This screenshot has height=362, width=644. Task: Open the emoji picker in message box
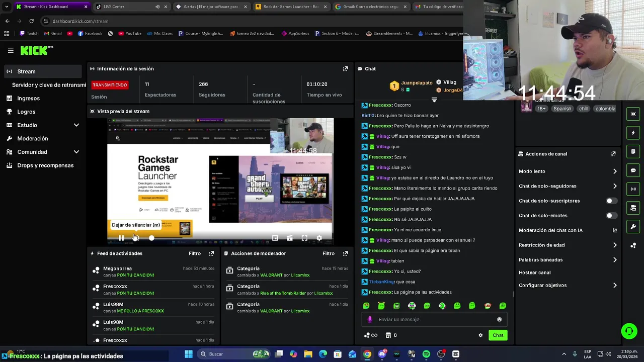coord(499,319)
